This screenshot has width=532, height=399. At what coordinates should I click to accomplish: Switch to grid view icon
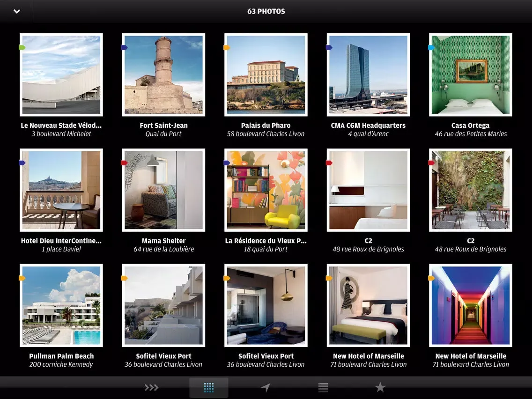pyautogui.click(x=209, y=387)
